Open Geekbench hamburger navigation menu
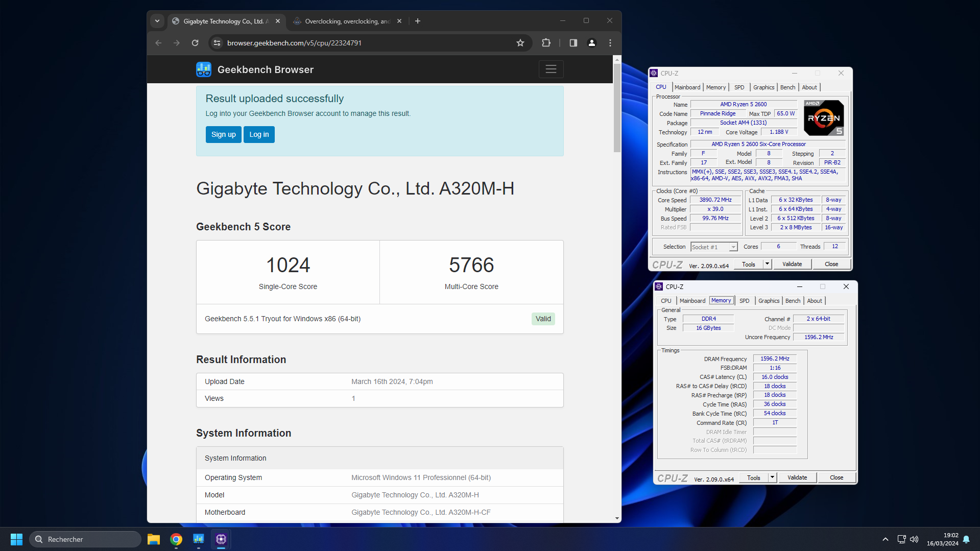Viewport: 980px width, 551px height. coord(551,69)
